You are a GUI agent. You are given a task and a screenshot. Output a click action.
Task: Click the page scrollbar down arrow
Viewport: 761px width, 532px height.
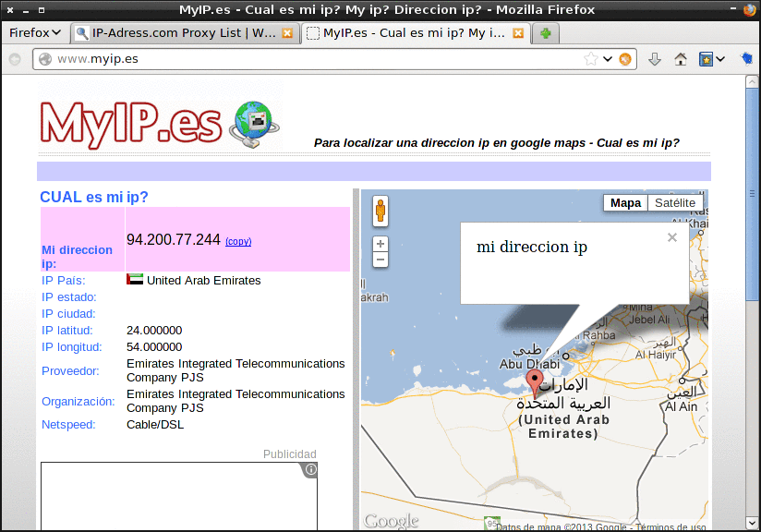752,524
